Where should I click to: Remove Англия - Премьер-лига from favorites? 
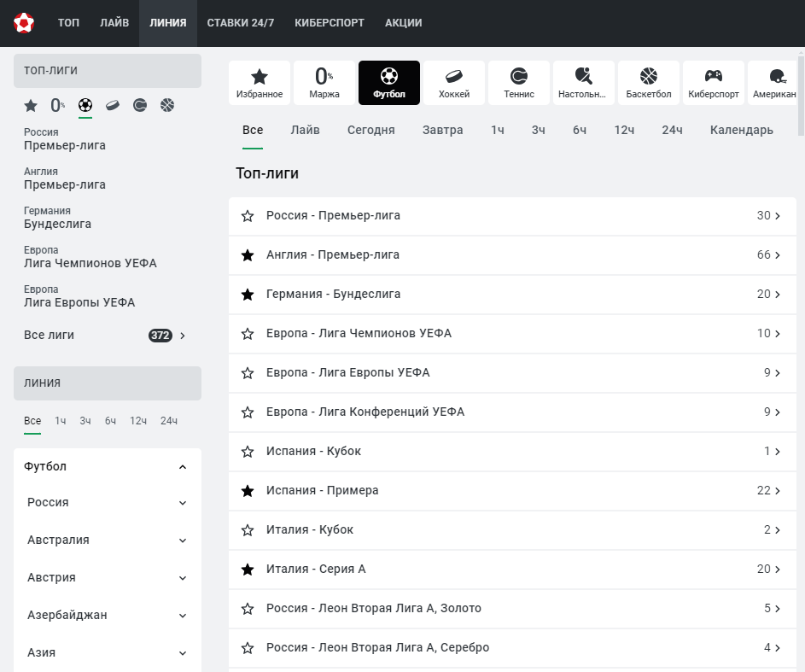coord(248,255)
